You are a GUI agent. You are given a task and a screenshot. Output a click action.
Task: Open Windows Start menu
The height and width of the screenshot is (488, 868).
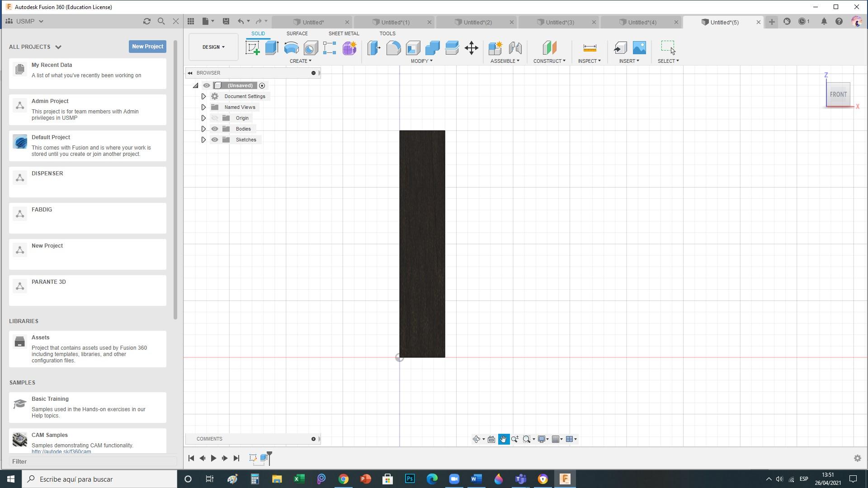point(11,479)
